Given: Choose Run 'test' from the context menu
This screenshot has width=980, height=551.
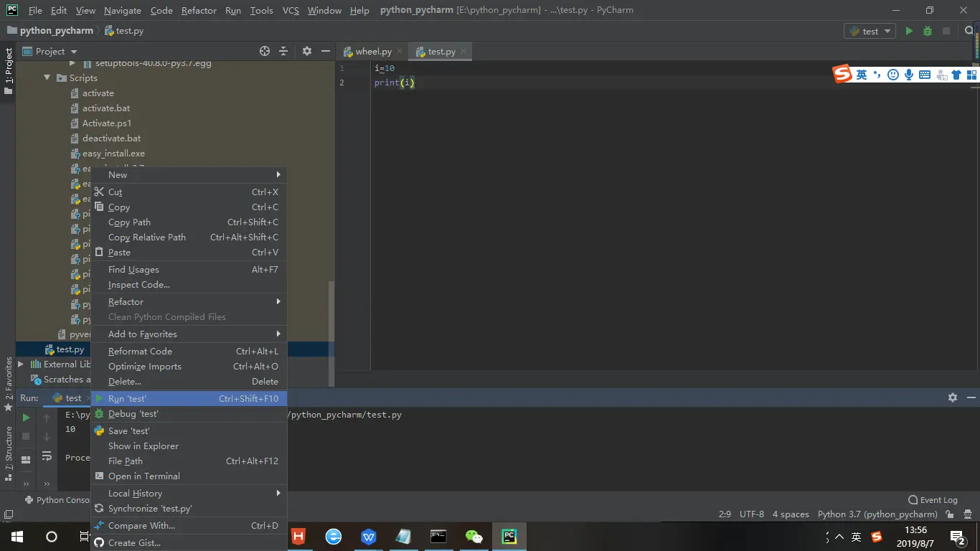Looking at the screenshot, I should click(x=189, y=398).
